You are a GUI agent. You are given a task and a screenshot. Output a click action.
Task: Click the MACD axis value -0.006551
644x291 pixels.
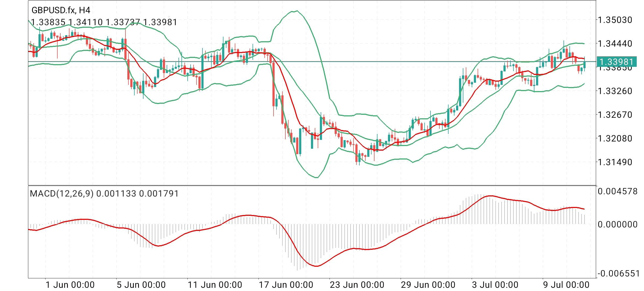point(618,274)
